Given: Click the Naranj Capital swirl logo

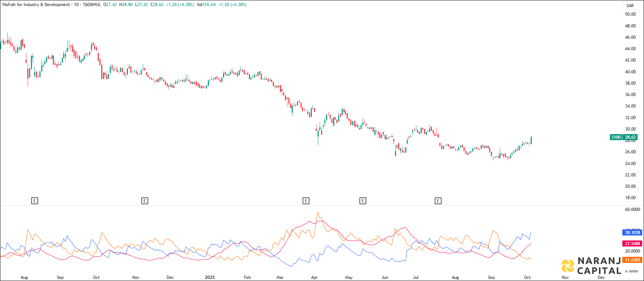Looking at the screenshot, I should click(568, 266).
